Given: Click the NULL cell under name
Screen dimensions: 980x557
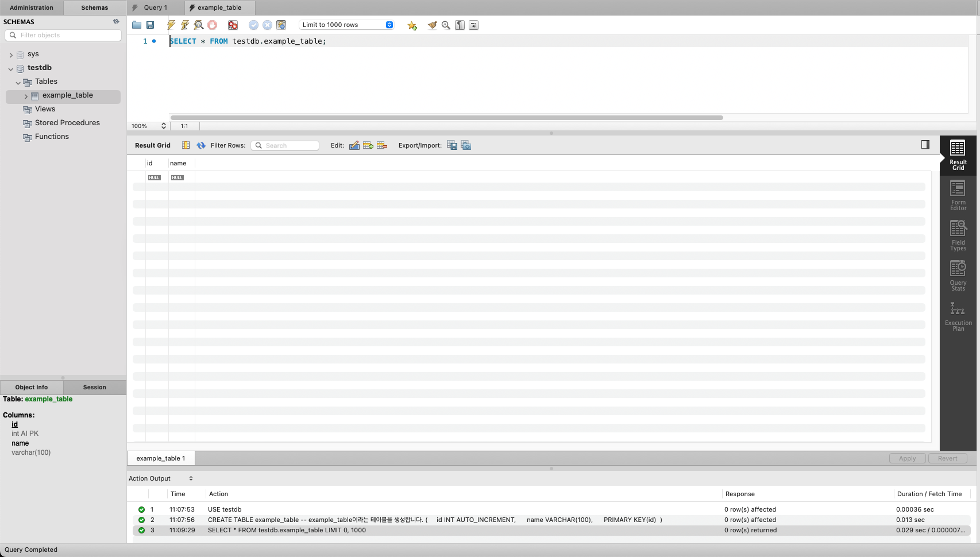Looking at the screenshot, I should (x=178, y=178).
